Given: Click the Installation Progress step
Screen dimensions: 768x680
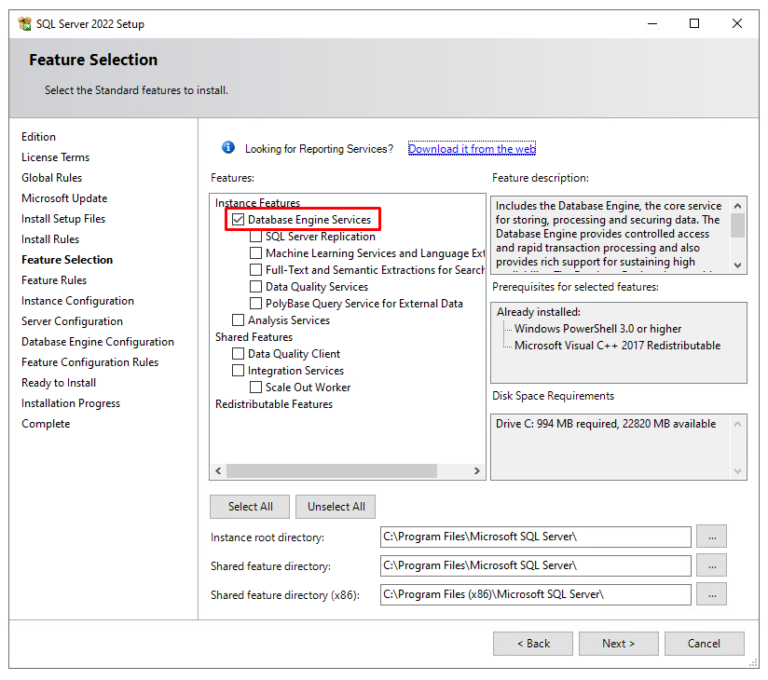Looking at the screenshot, I should 71,403.
